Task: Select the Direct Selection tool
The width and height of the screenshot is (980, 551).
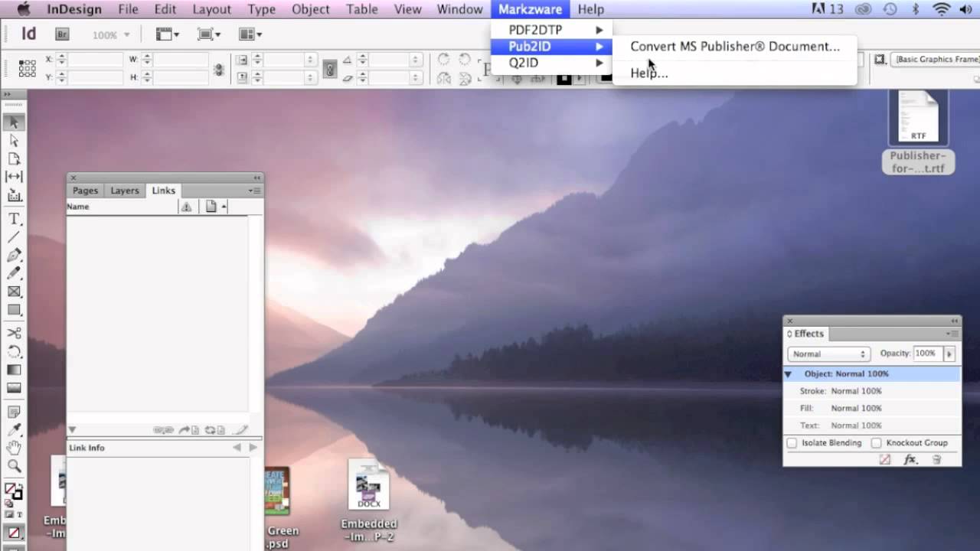Action: [x=14, y=141]
